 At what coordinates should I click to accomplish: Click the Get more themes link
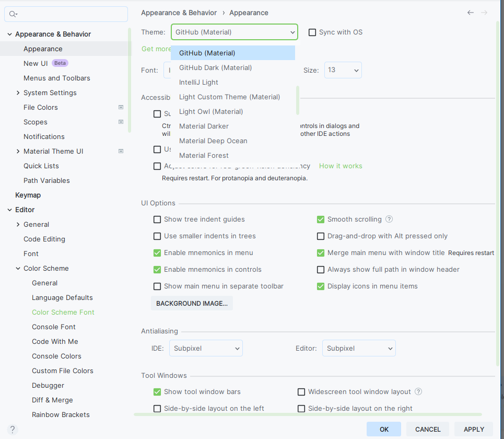tap(156, 49)
